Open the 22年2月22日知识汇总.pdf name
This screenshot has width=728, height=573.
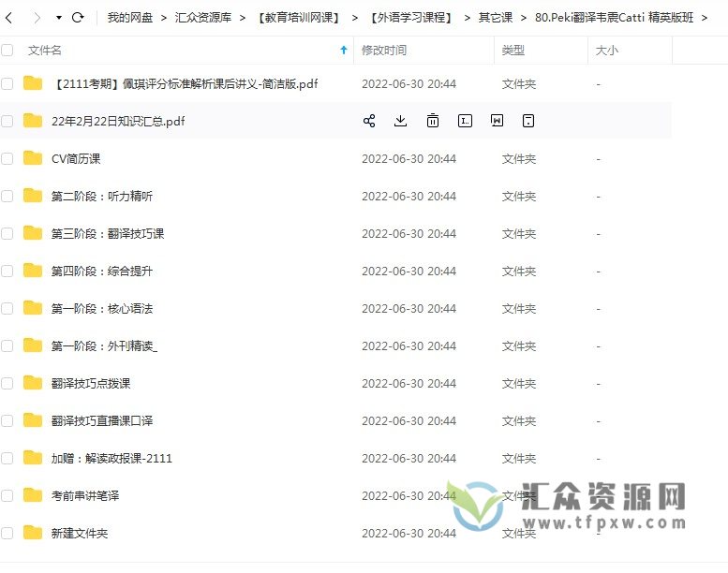[x=118, y=122]
